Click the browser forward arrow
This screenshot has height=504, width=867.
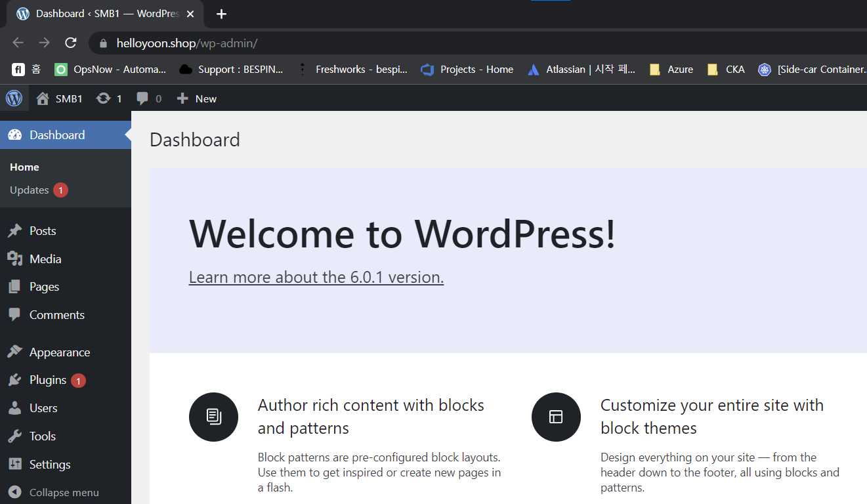point(44,43)
